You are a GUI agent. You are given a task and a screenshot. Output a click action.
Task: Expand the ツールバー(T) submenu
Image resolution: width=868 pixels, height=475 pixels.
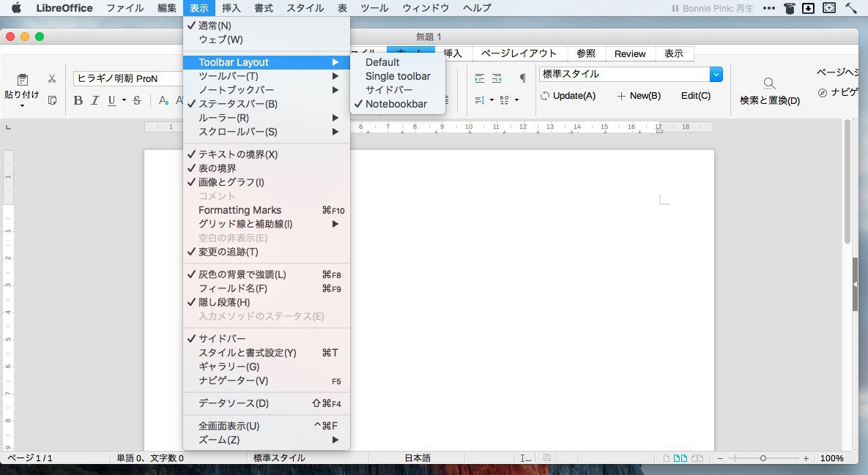[229, 76]
